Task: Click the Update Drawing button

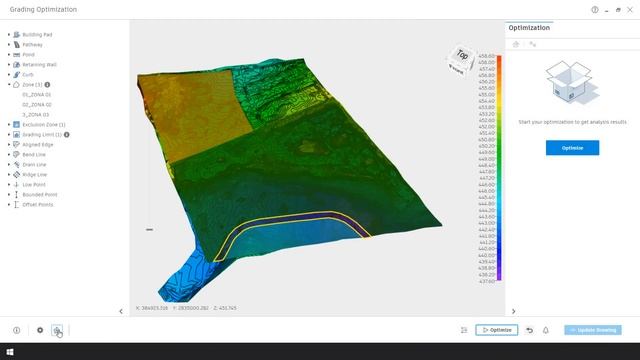Action: [593, 330]
